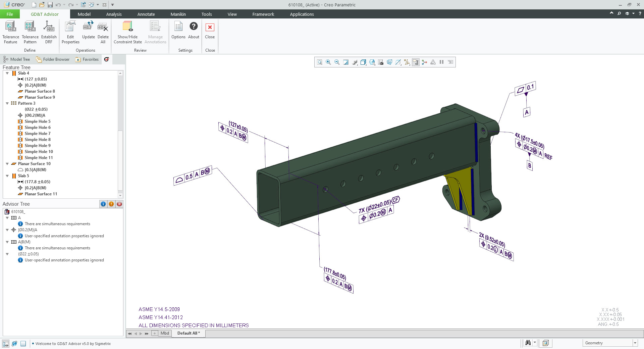Image resolution: width=644 pixels, height=349 pixels.
Task: Click the Tolerance Feature tool
Action: [x=10, y=32]
